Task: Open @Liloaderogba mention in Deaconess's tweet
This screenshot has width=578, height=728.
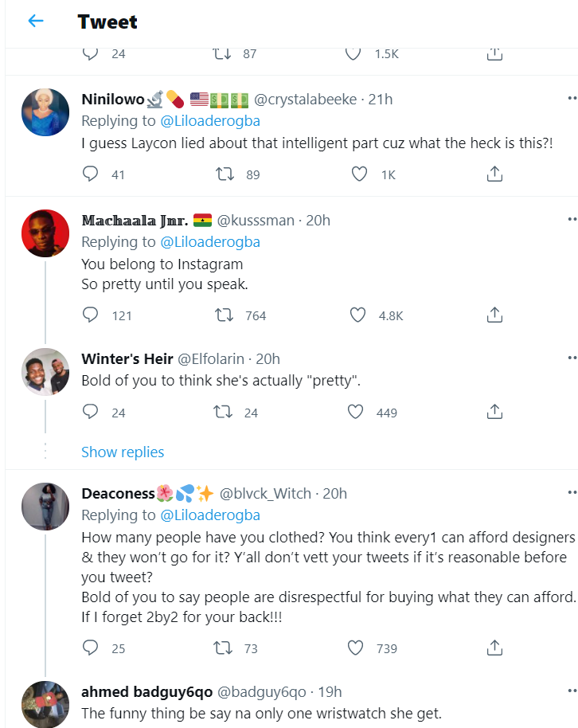Action: click(x=210, y=515)
